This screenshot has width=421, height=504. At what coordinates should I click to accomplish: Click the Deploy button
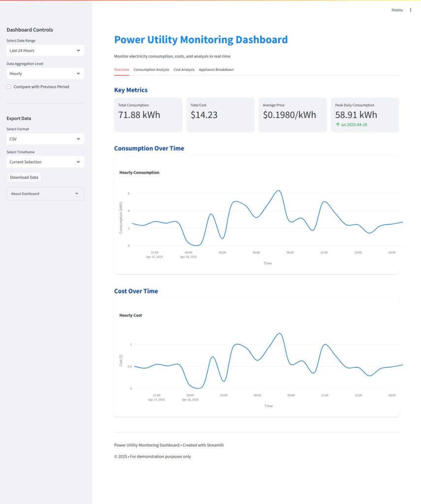click(397, 10)
